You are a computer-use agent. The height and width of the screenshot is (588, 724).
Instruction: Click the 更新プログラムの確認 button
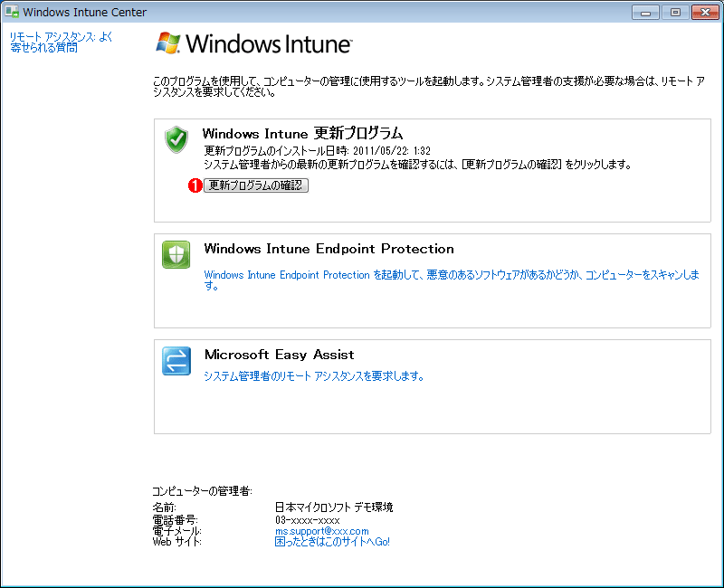[256, 185]
